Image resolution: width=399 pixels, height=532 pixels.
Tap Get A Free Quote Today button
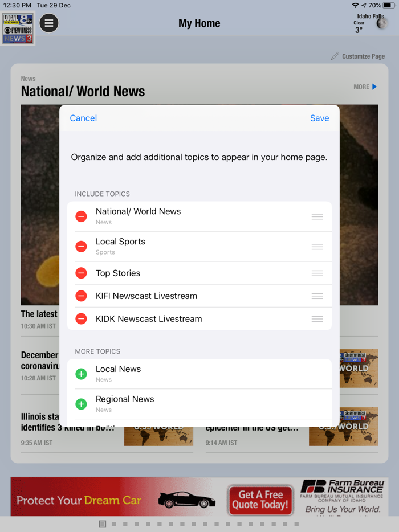[x=260, y=500]
